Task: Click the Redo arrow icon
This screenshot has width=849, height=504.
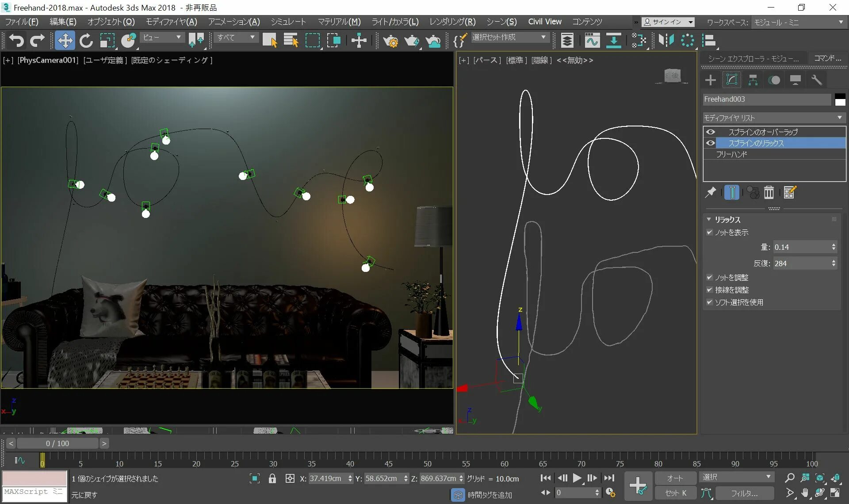Action: point(37,41)
